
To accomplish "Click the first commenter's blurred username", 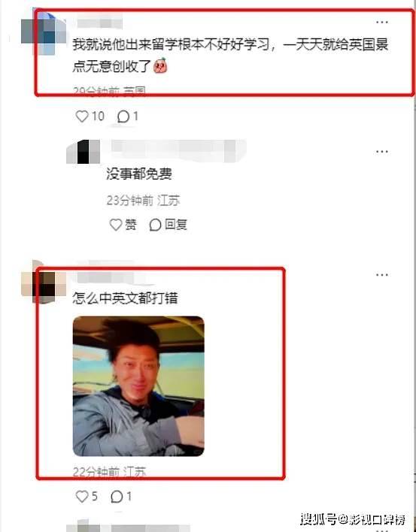I will 99,23.
